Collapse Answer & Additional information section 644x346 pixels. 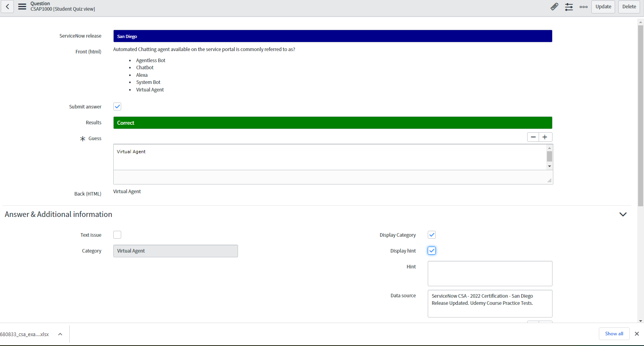623,214
